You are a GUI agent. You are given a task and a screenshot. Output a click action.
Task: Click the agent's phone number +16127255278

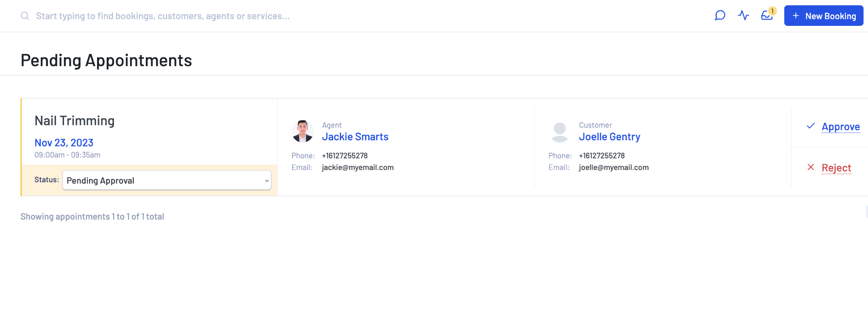point(345,156)
